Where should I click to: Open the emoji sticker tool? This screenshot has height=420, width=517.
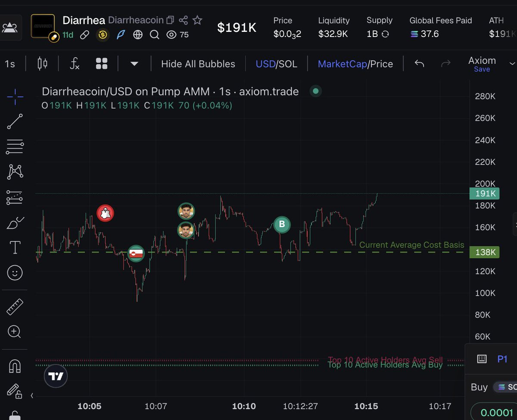coord(15,273)
